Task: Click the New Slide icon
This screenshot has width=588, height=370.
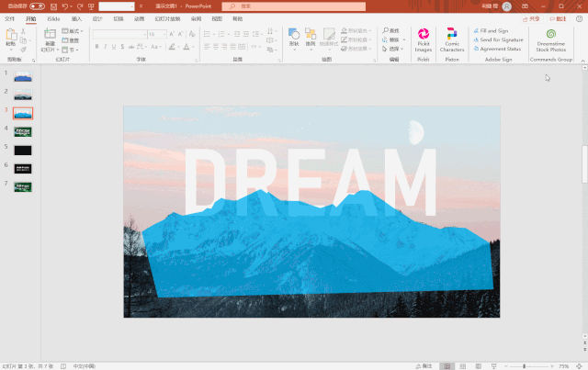Action: click(x=50, y=39)
